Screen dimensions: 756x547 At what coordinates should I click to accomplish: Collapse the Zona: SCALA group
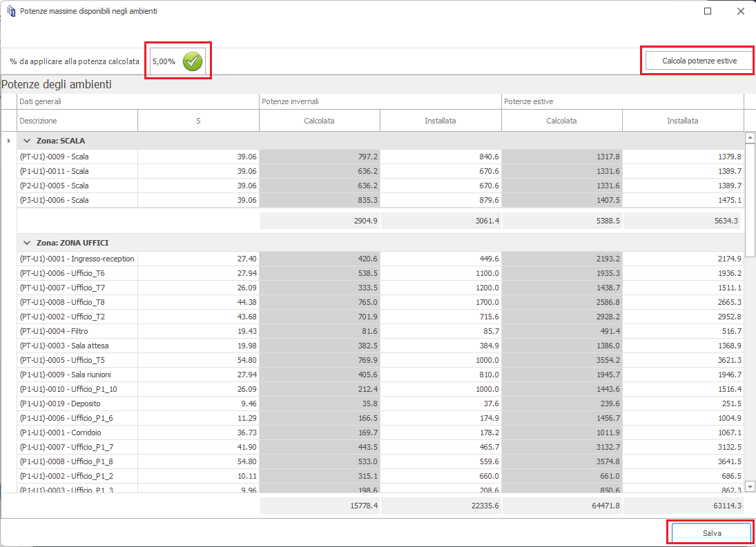(28, 141)
